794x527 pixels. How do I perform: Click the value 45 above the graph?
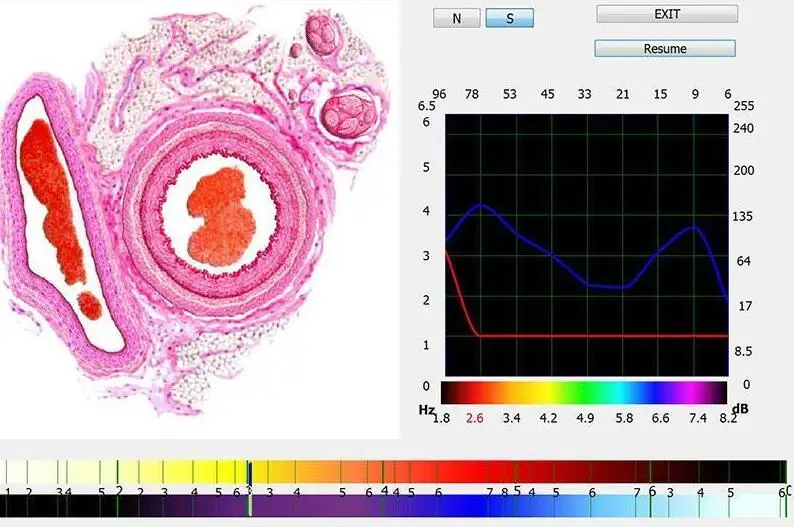pyautogui.click(x=547, y=94)
